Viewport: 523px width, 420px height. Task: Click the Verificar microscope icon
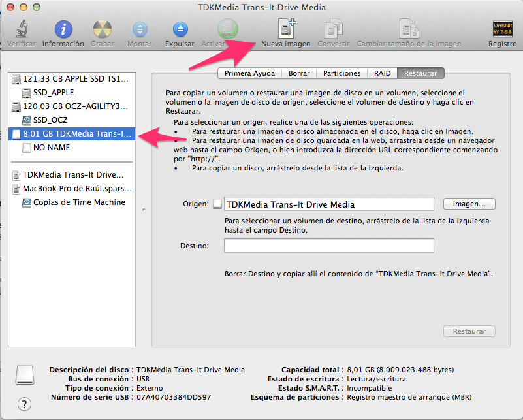point(22,29)
